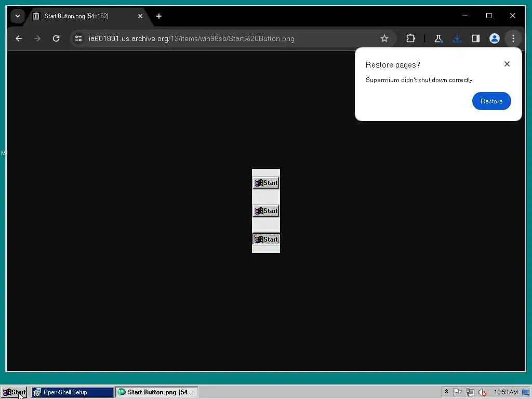Click the blue Restore button
Screen dimensions: 532x399
click(491, 101)
